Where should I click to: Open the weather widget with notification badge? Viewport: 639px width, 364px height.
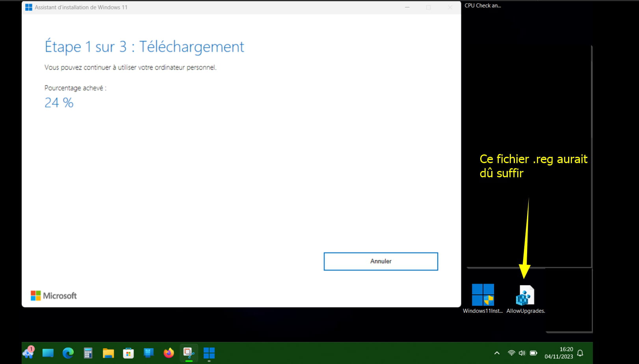click(x=28, y=352)
